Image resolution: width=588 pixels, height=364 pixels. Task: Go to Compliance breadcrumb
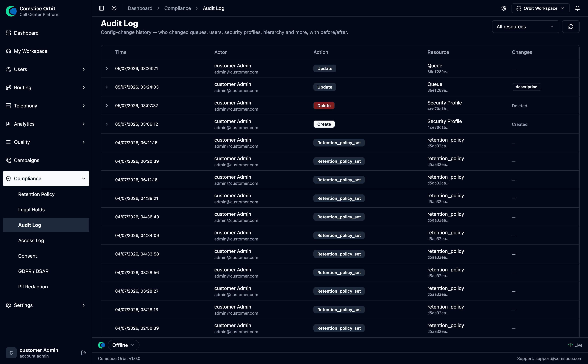pyautogui.click(x=178, y=8)
